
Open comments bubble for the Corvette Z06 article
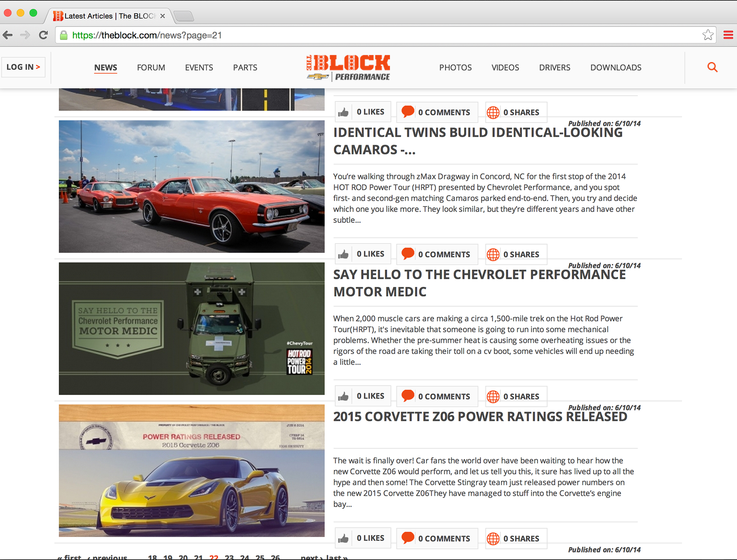[408, 538]
